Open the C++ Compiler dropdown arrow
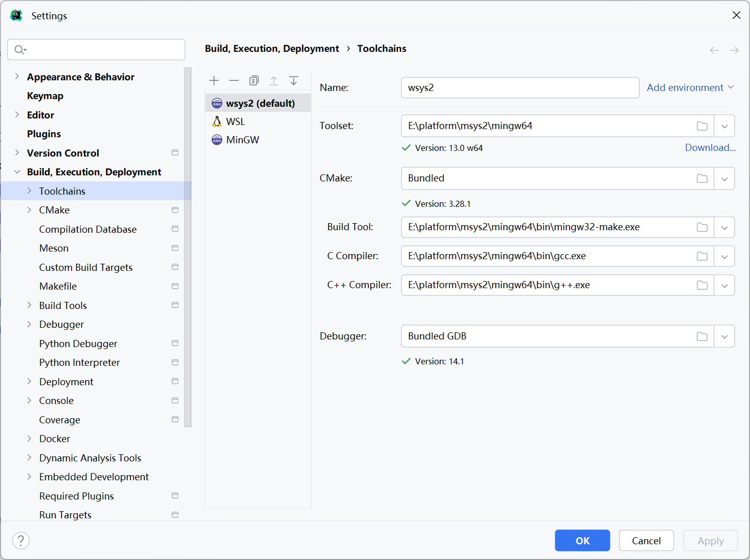750x560 pixels. 725,285
